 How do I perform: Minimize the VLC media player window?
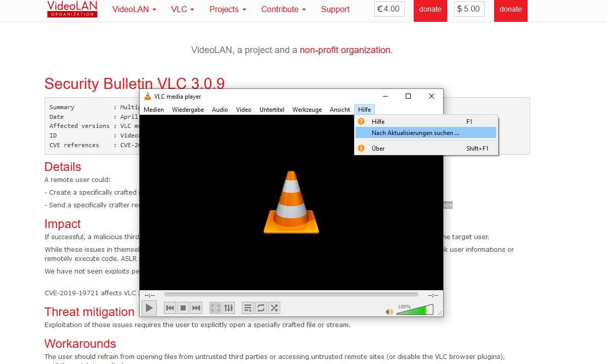click(x=385, y=96)
